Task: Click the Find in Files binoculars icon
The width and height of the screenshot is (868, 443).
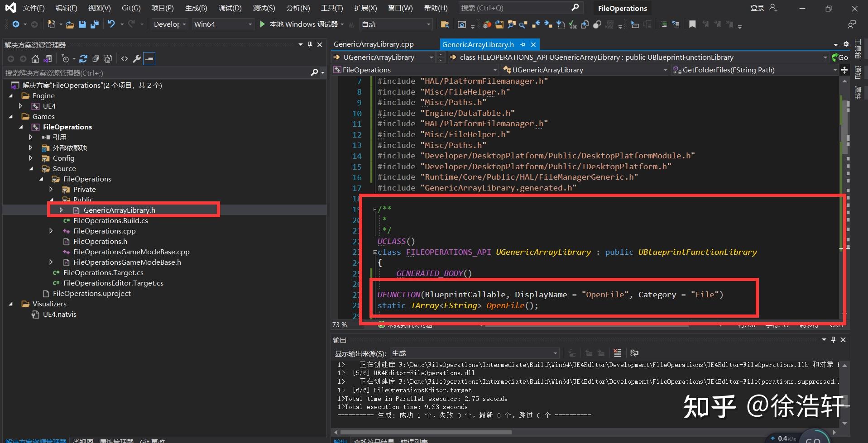Action: [445, 24]
